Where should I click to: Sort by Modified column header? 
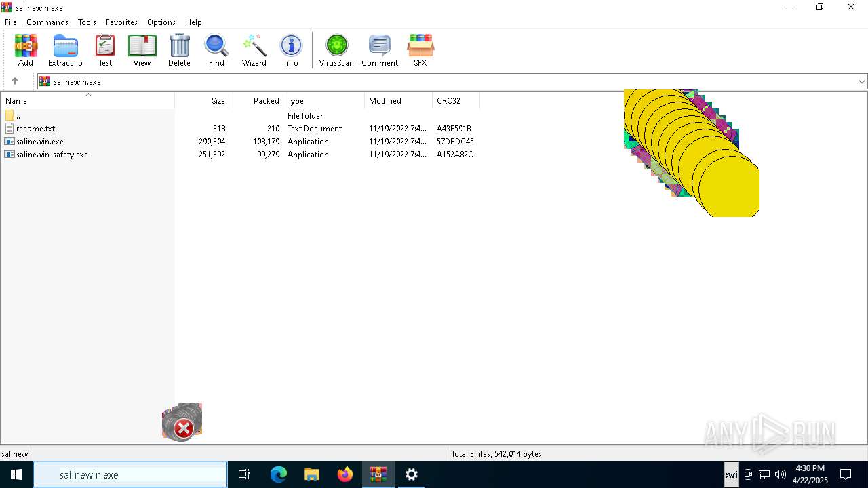point(399,101)
